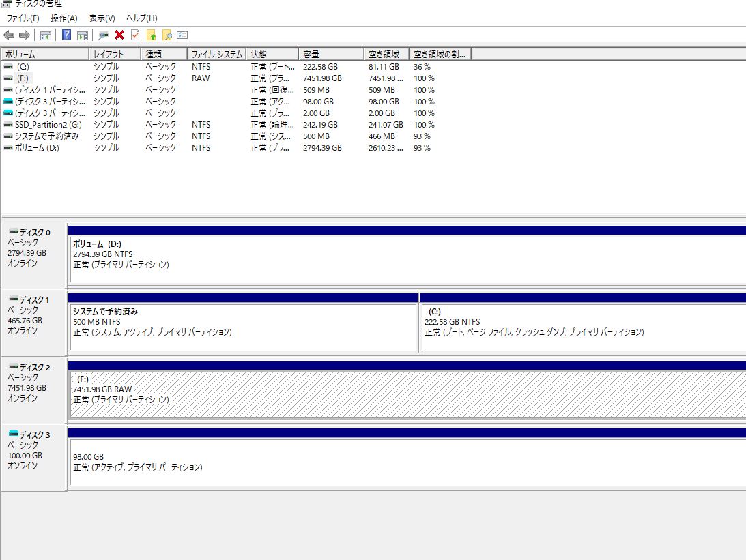Click the checklist settings icon in the toolbar
This screenshot has height=560, width=746.
point(182,35)
